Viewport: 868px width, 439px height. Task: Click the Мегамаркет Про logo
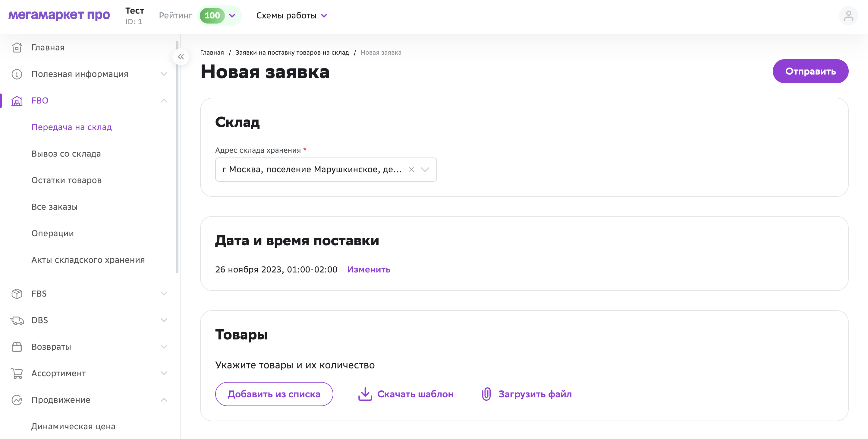tap(59, 15)
